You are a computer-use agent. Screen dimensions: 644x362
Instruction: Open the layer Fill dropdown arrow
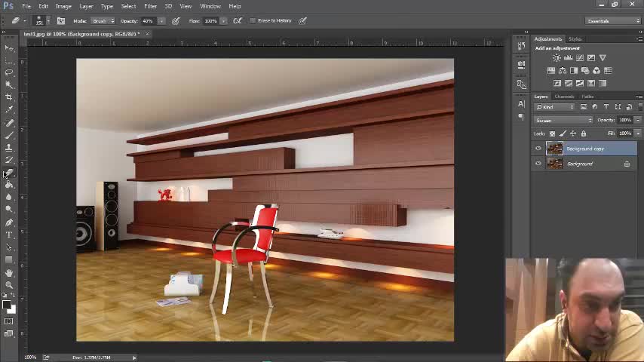638,133
